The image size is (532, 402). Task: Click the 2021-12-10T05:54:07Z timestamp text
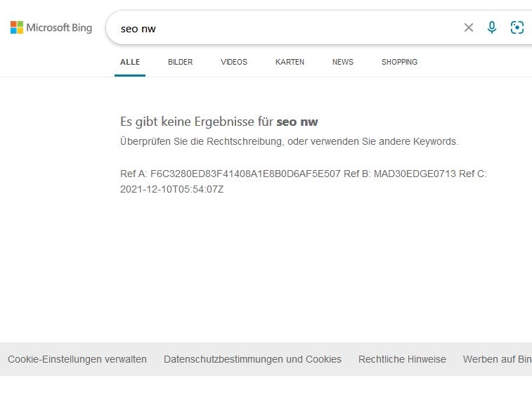171,189
